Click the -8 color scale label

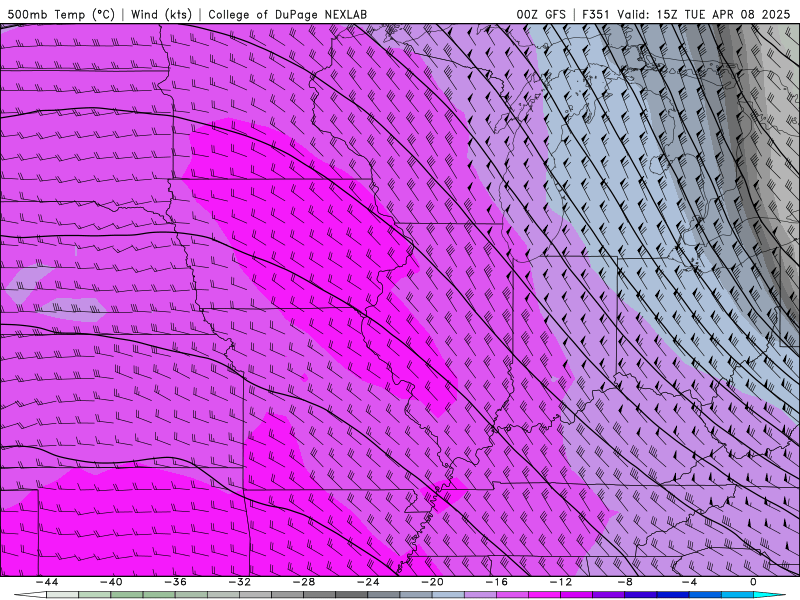pyautogui.click(x=626, y=582)
